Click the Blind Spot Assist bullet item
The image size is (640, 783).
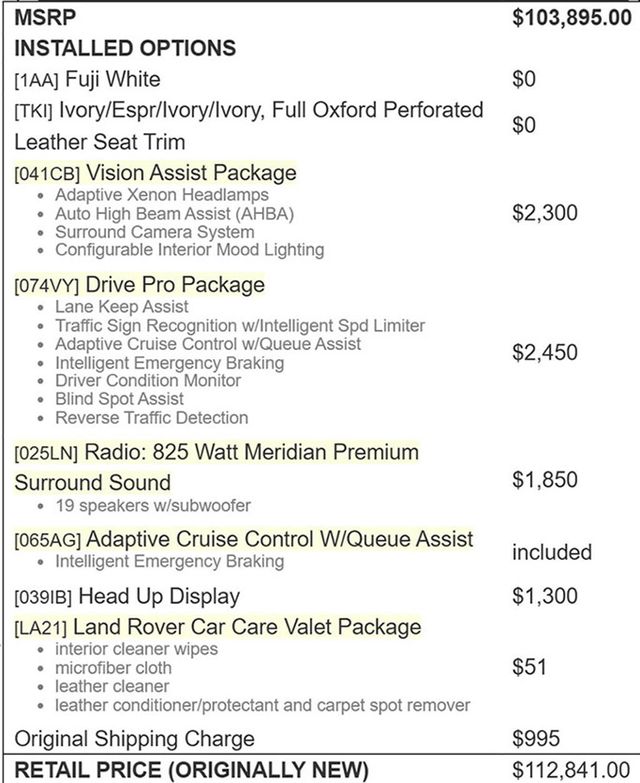[x=119, y=399]
